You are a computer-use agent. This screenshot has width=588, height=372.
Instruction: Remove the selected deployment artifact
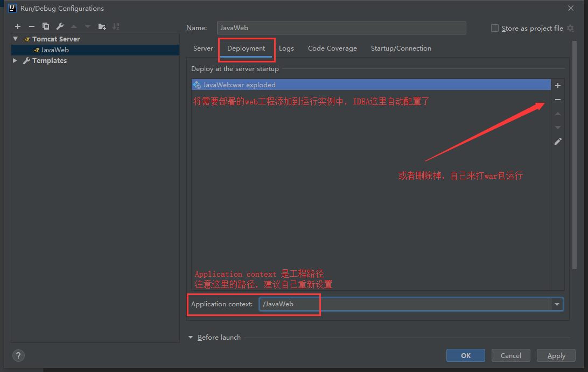point(558,100)
